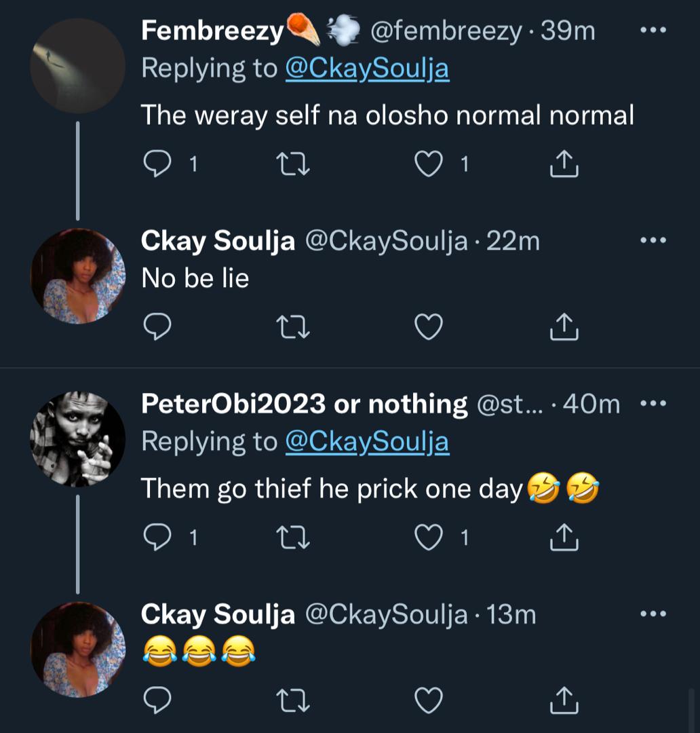This screenshot has width=700, height=733.
Task: Open @CkaySoulja link in PeterObi2023's reply
Action: (x=367, y=442)
